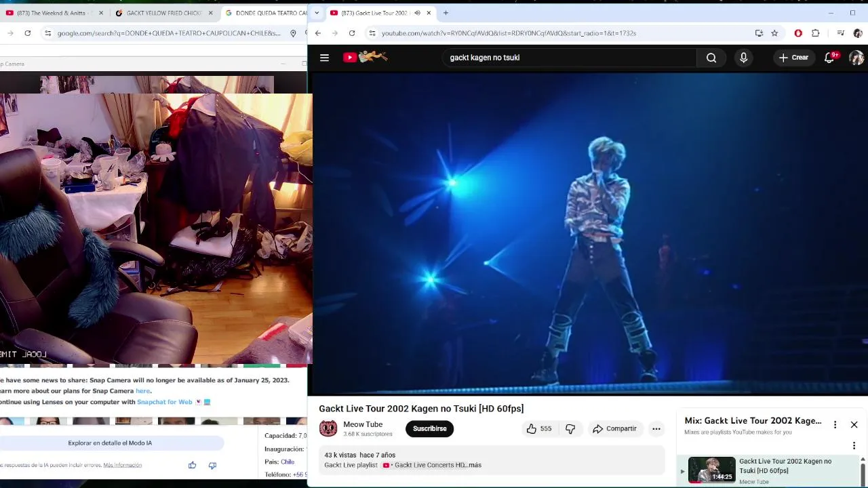View site information icon for youtube.com
868x488 pixels.
click(372, 33)
